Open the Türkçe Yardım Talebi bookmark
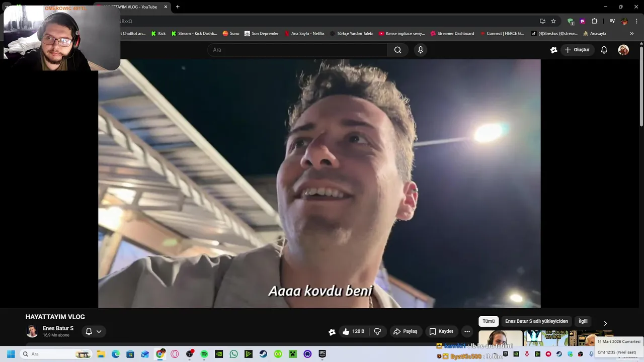The image size is (644, 362). 352,34
